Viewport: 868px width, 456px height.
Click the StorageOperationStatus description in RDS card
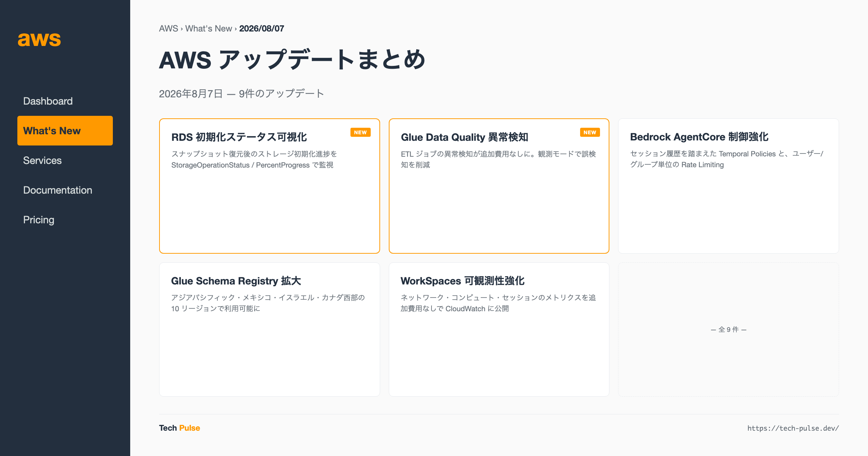(254, 160)
